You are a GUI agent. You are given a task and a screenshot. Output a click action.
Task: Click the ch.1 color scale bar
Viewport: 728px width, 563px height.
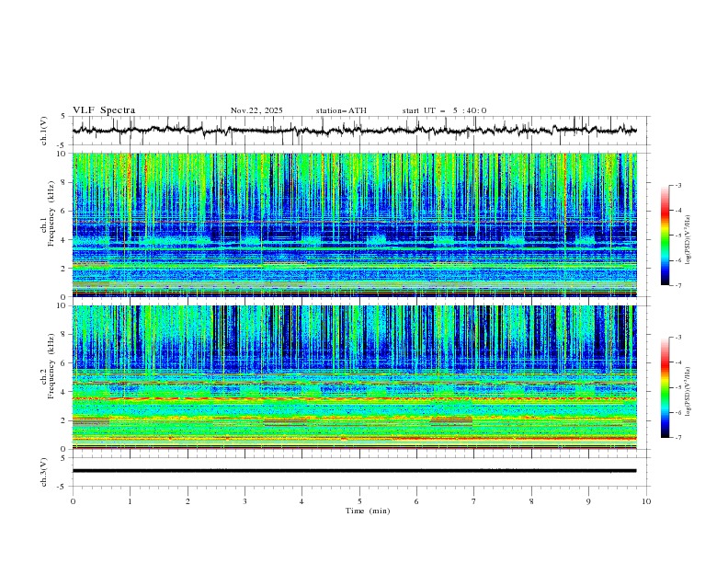pos(665,236)
